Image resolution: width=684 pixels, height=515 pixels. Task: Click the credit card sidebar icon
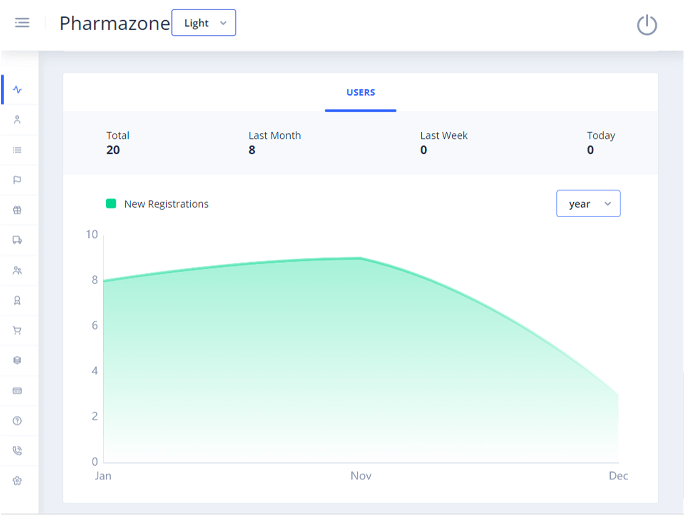coord(18,391)
